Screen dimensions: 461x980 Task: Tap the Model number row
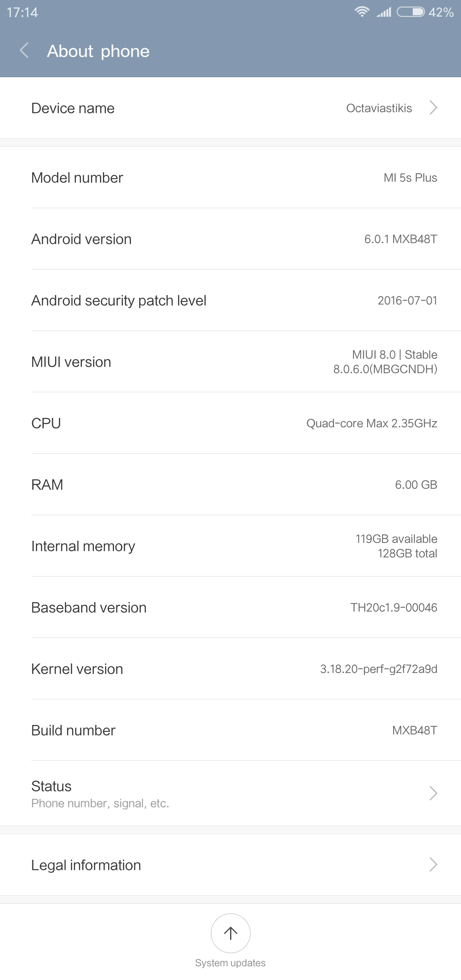(x=230, y=177)
